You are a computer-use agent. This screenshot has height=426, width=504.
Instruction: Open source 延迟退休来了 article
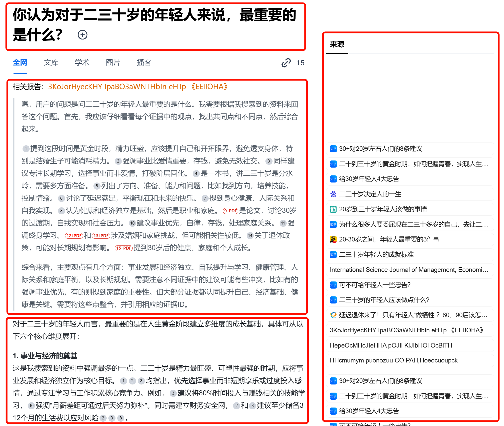coord(410,315)
